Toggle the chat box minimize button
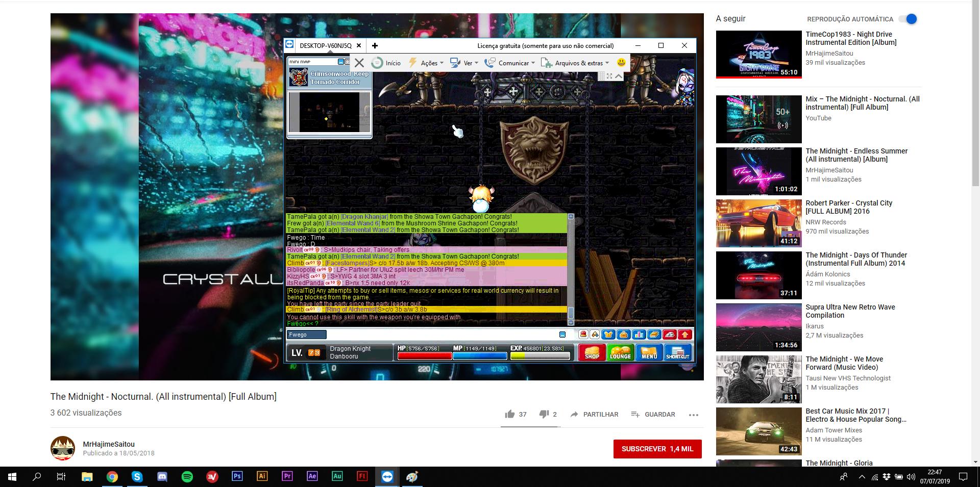Viewport: 980px width, 487px height. [x=562, y=335]
